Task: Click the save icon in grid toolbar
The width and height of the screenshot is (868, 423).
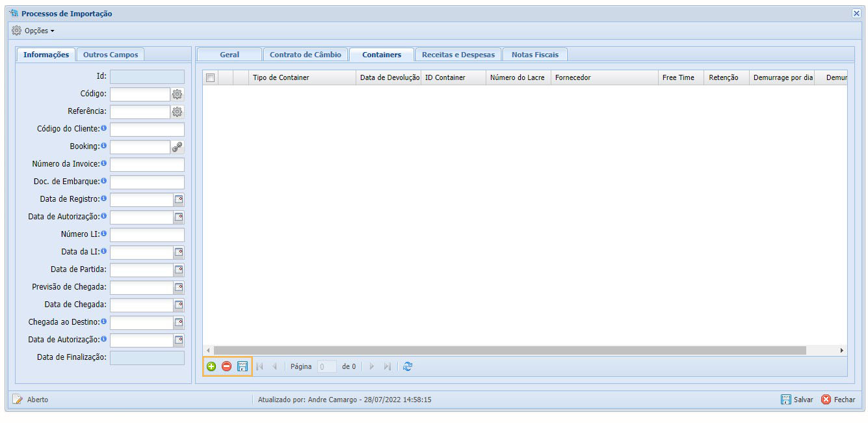Action: click(243, 366)
